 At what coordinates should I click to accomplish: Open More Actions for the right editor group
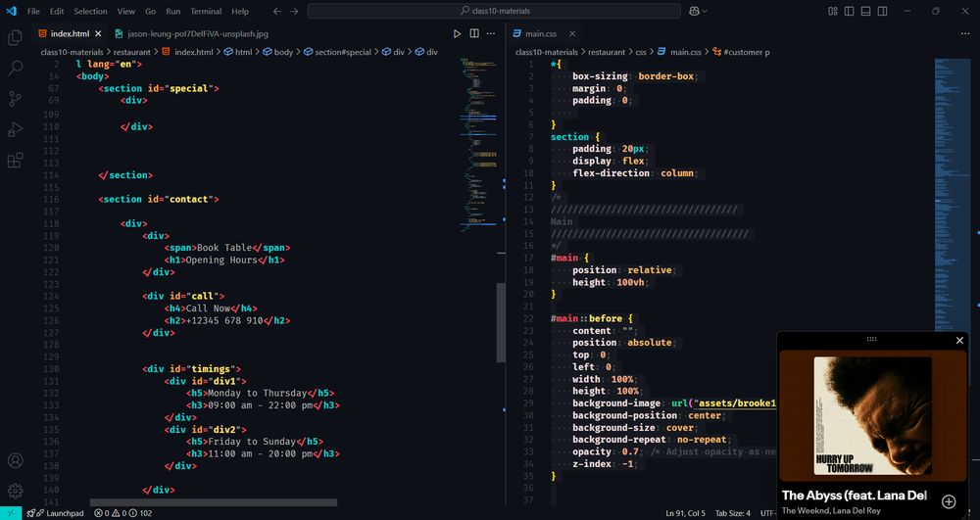point(965,33)
